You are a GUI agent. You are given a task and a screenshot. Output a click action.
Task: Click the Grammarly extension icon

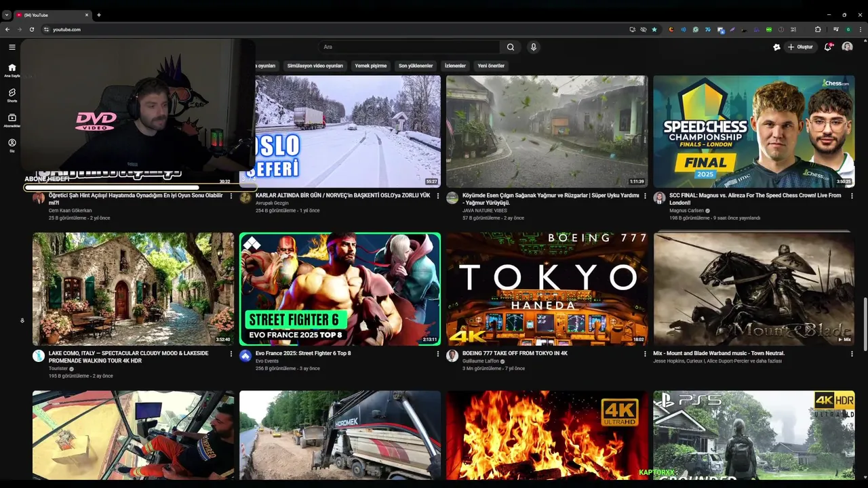pyautogui.click(x=695, y=29)
